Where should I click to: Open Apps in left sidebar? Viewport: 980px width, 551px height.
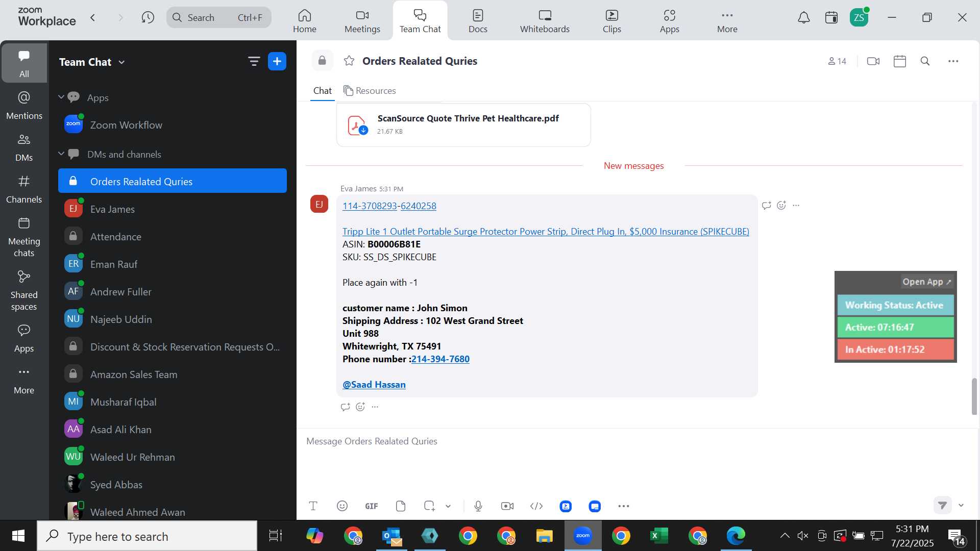24,339
